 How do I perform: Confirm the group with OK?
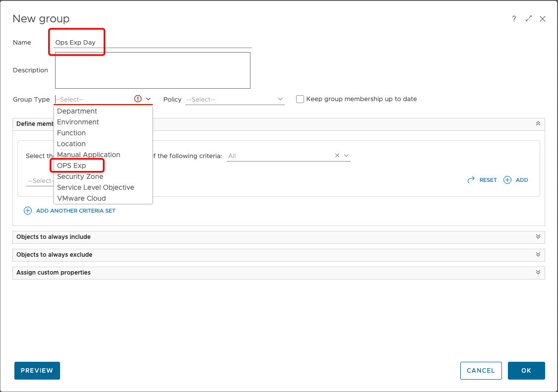[526, 370]
